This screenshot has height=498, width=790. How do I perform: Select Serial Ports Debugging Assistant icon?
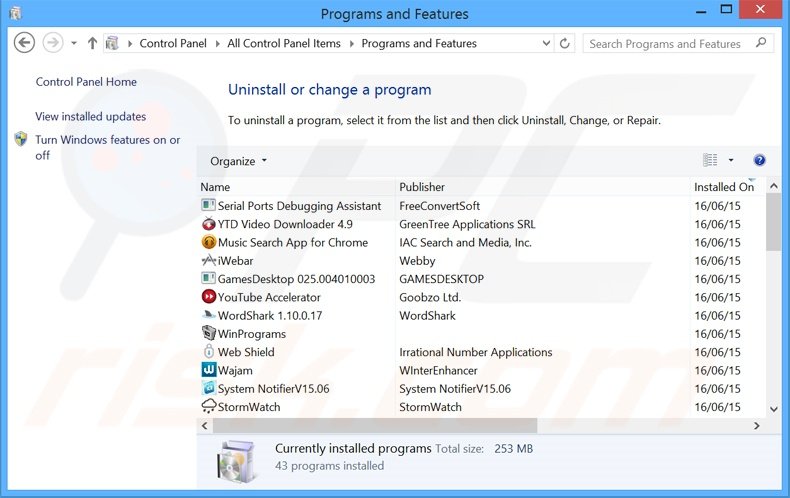(208, 205)
